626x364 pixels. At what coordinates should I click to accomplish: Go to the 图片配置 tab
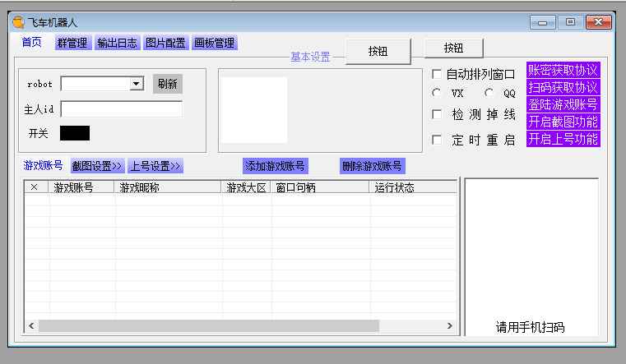(x=165, y=43)
